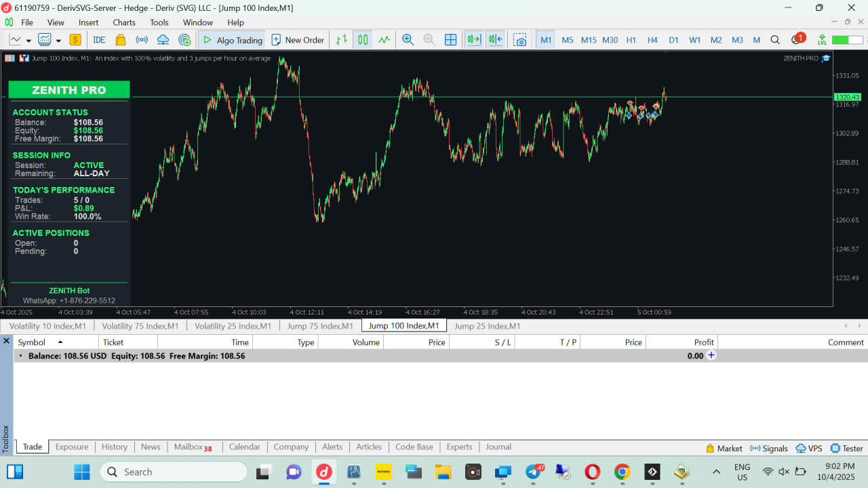Select the line chart style icon

tap(384, 40)
